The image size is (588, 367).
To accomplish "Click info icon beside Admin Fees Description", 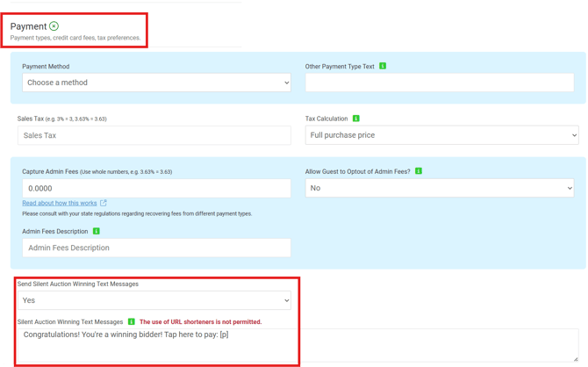I will pyautogui.click(x=97, y=232).
